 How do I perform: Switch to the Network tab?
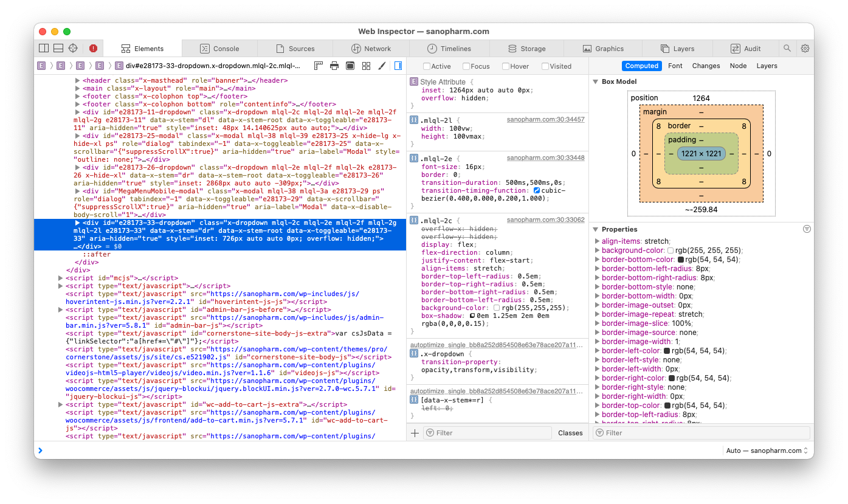point(371,49)
